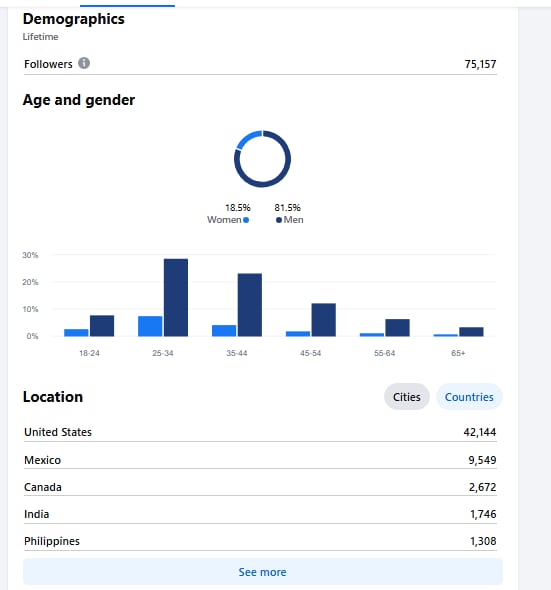Select the women 25-34 bar
Viewport: 551px width, 590px height.
click(x=150, y=326)
